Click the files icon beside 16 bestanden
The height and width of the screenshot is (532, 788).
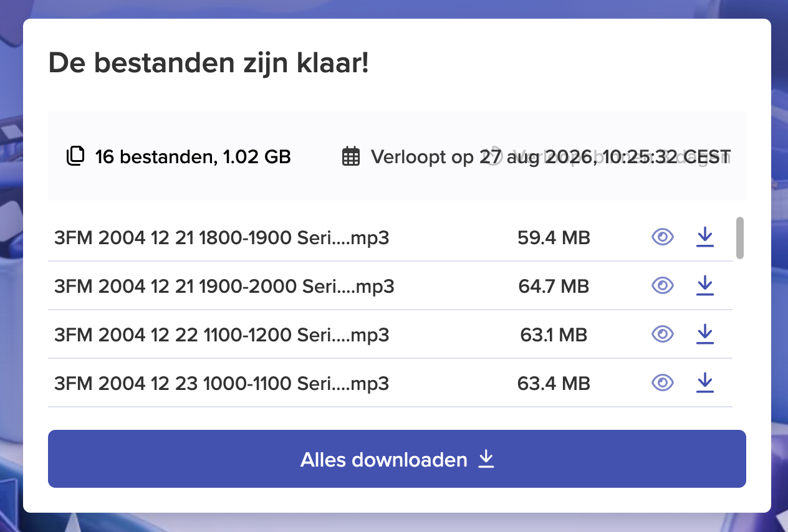click(x=75, y=156)
